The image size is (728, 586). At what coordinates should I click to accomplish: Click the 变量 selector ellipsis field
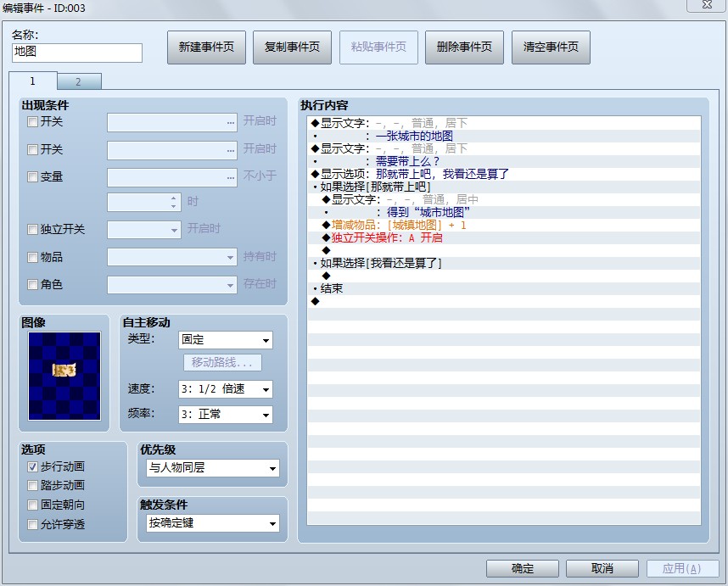click(172, 178)
